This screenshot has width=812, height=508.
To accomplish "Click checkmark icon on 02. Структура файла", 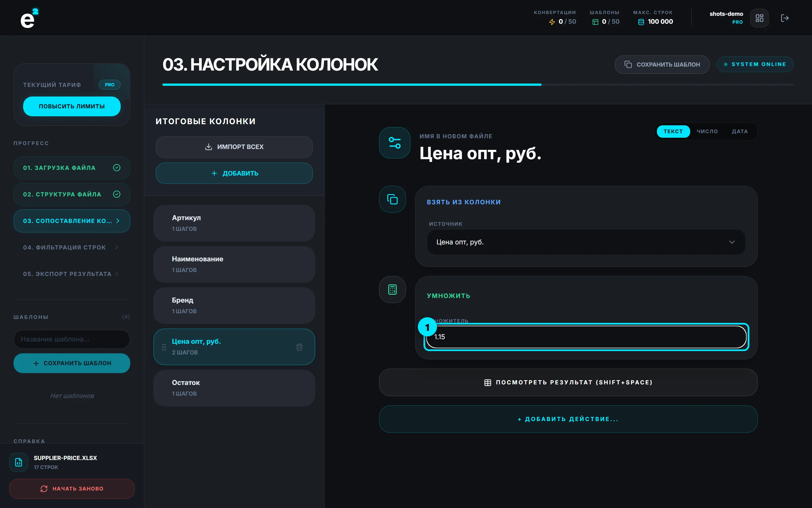I will point(117,194).
